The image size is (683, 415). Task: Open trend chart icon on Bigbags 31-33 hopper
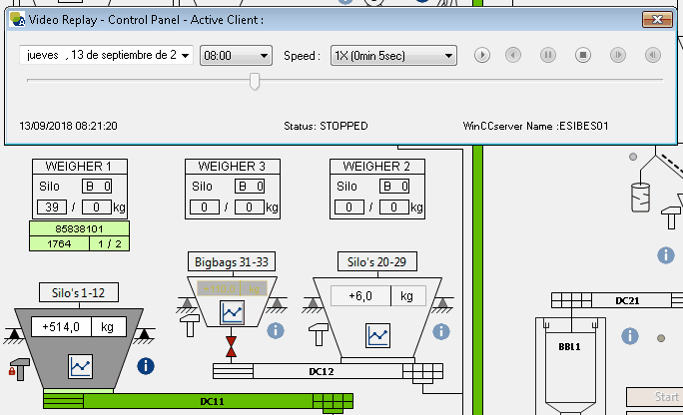[232, 313]
